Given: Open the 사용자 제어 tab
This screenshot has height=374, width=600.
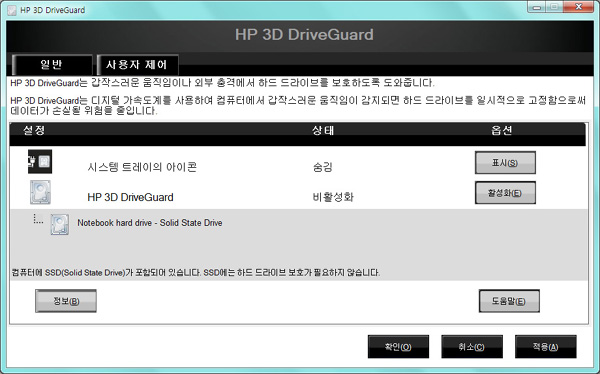Looking at the screenshot, I should [137, 64].
